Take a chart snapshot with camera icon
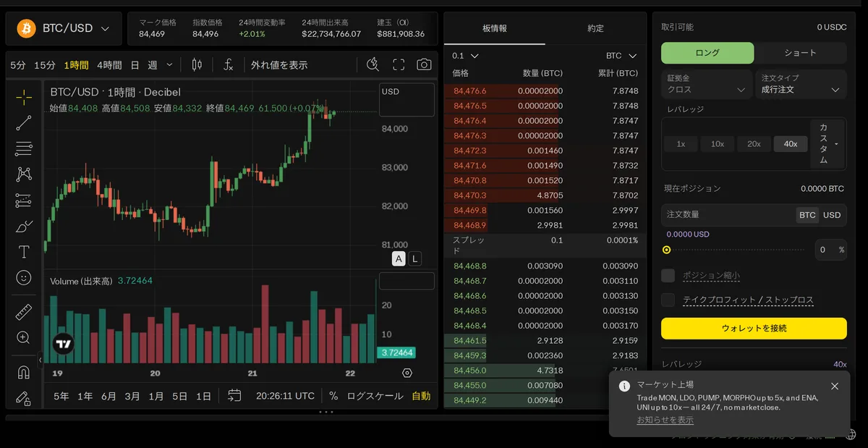This screenshot has height=448, width=868. [424, 64]
